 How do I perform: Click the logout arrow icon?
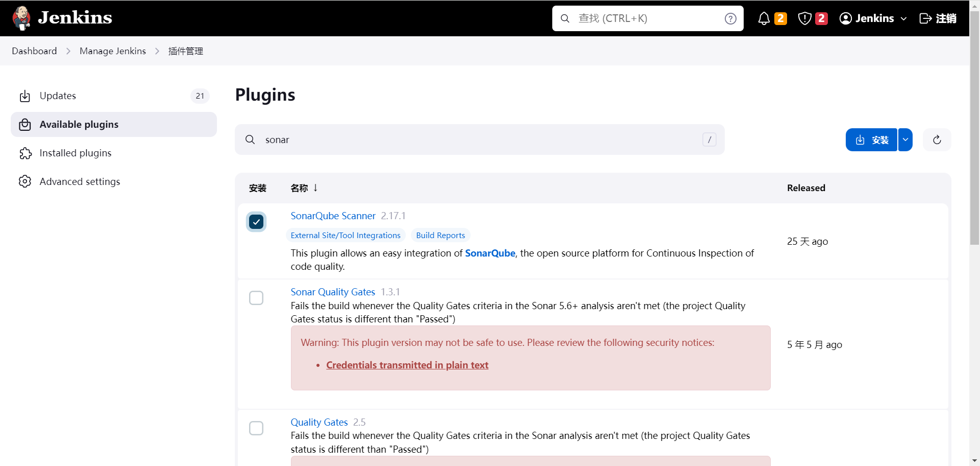click(925, 18)
